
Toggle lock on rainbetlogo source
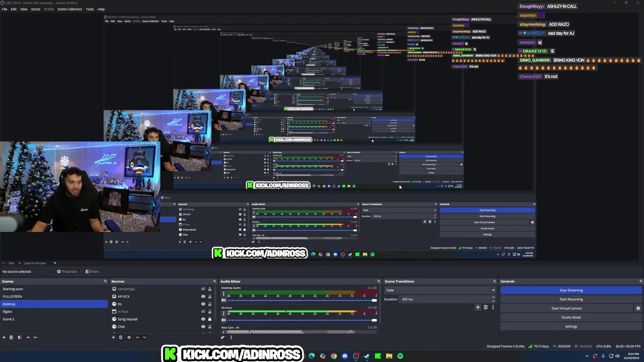(210, 289)
